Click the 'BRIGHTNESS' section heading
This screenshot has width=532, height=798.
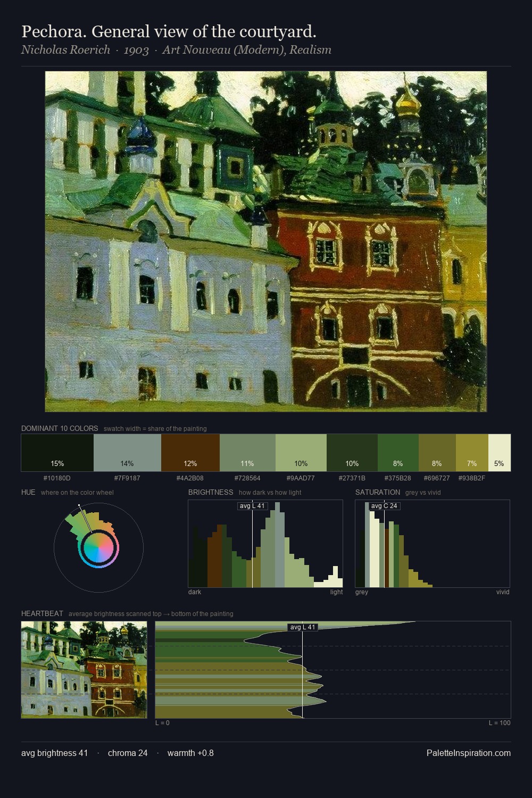[x=211, y=492]
